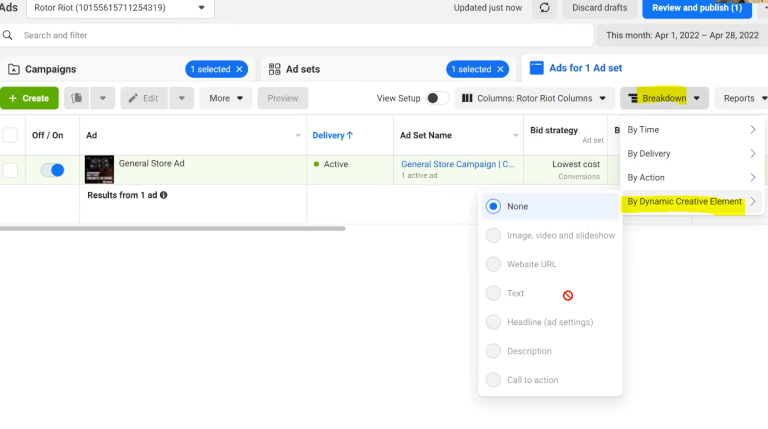Viewport: 768px width, 429px height.
Task: Open the By Time breakdown submenu
Action: 690,130
